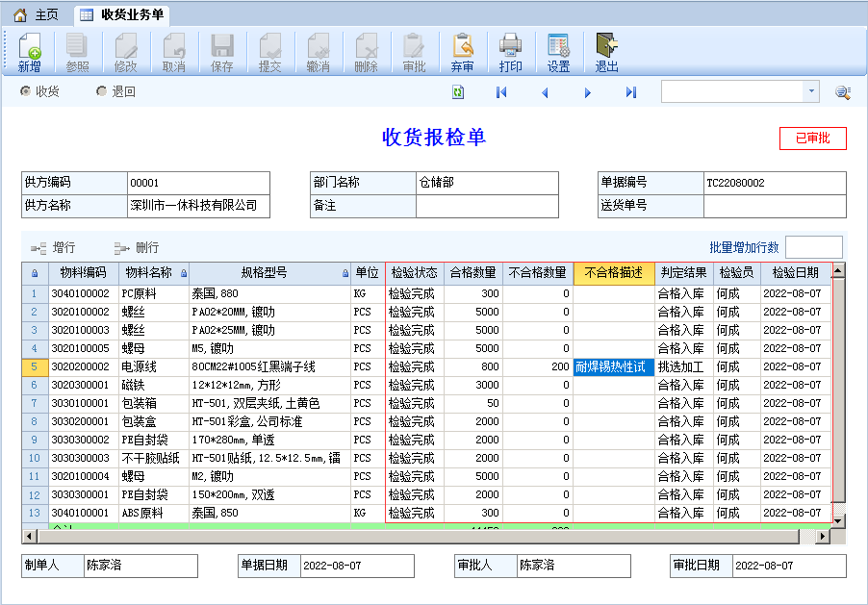
Task: Click the 供方编码 field showing 00001
Action: [198, 183]
